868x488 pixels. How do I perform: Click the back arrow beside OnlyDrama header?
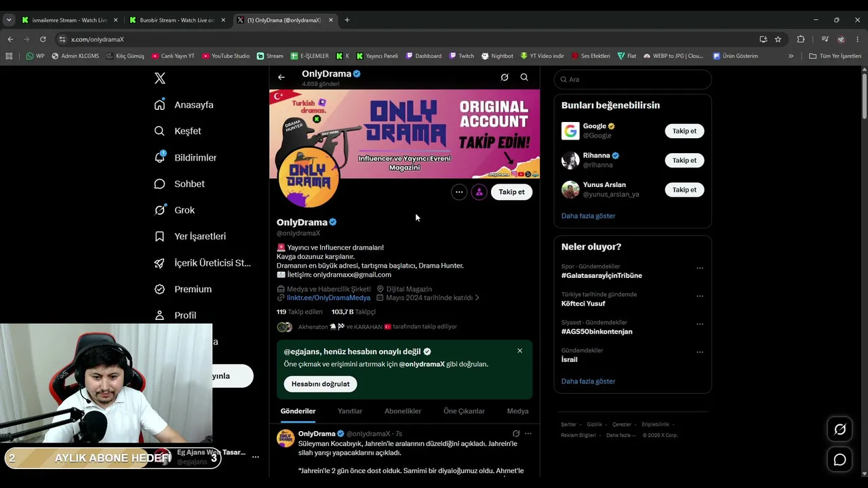[x=281, y=77]
